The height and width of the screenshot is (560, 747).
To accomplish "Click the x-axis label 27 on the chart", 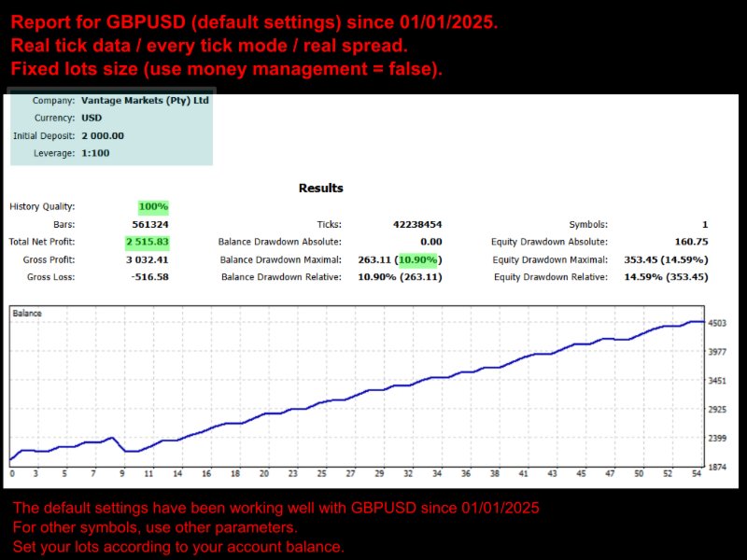I will click(351, 473).
